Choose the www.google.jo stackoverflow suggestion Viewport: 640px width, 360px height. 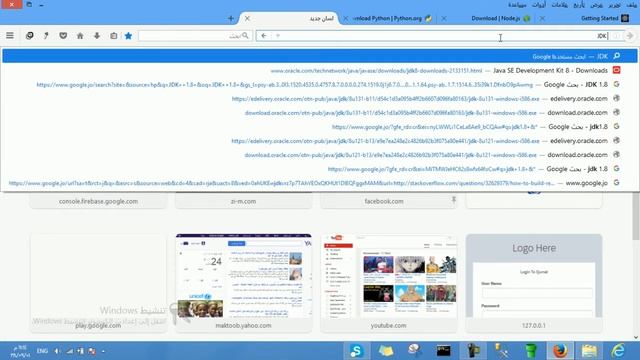(320, 183)
